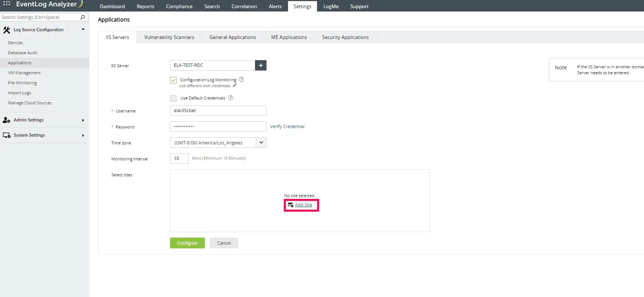Screen dimensions: 644x297
Task: Open Manage Cloud Sources in the sidebar
Action: click(x=30, y=103)
